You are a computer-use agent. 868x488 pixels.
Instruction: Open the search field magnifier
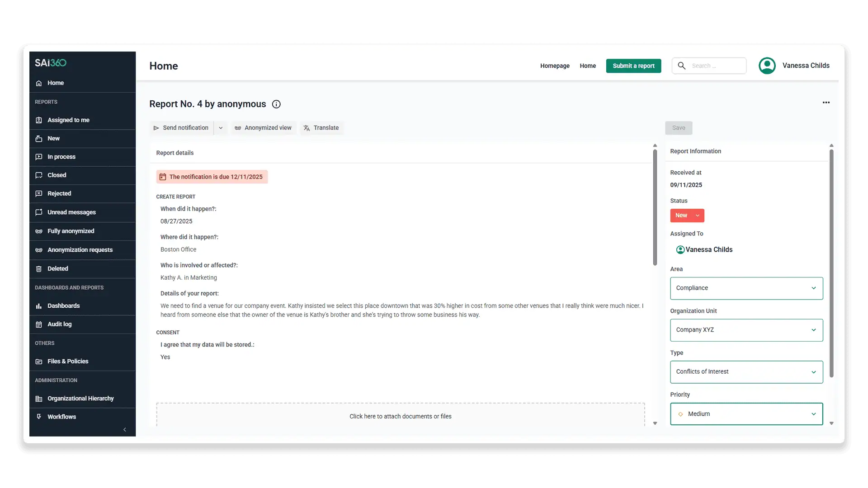pos(682,66)
